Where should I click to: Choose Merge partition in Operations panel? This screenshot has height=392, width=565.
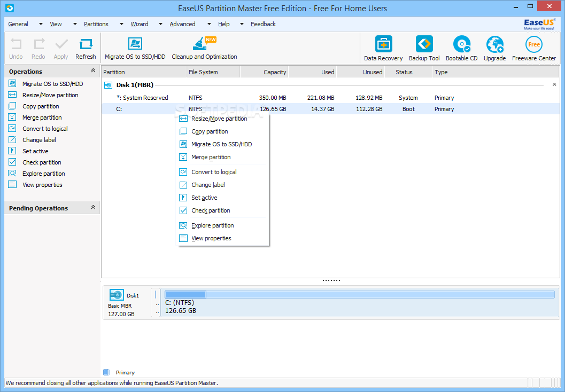(42, 117)
